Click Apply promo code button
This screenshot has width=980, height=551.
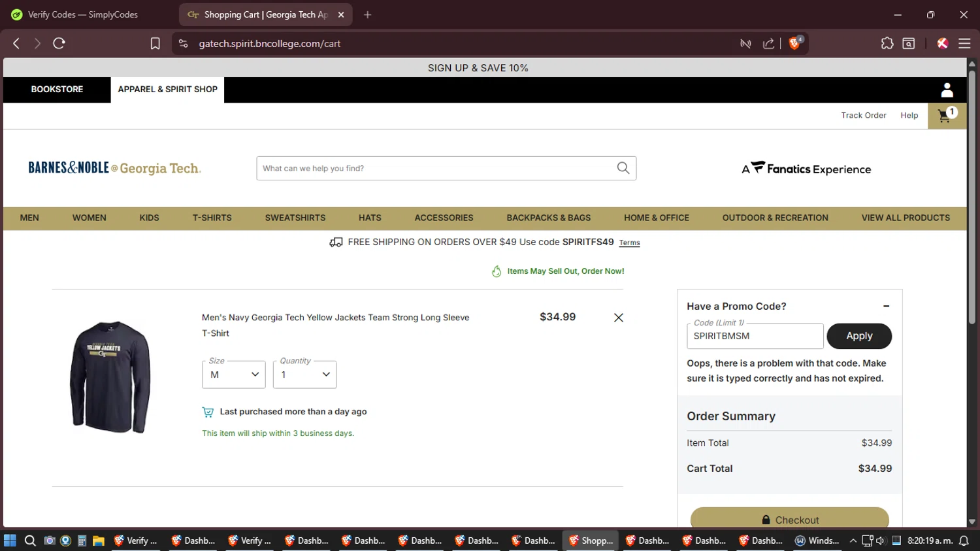pyautogui.click(x=859, y=336)
